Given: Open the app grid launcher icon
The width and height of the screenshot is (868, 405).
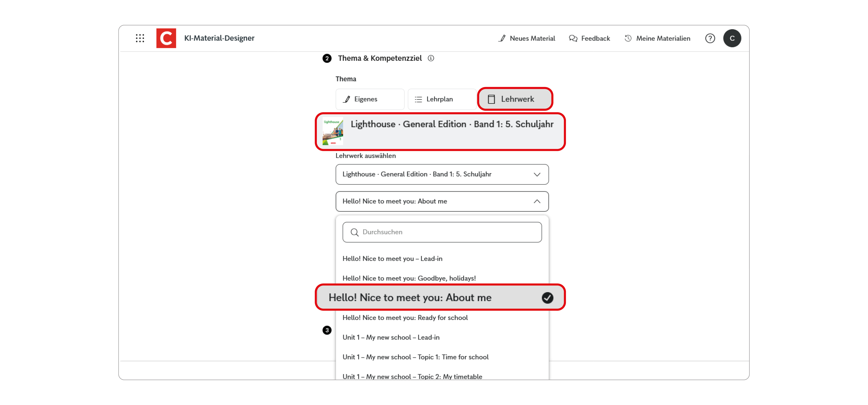Looking at the screenshot, I should tap(140, 38).
